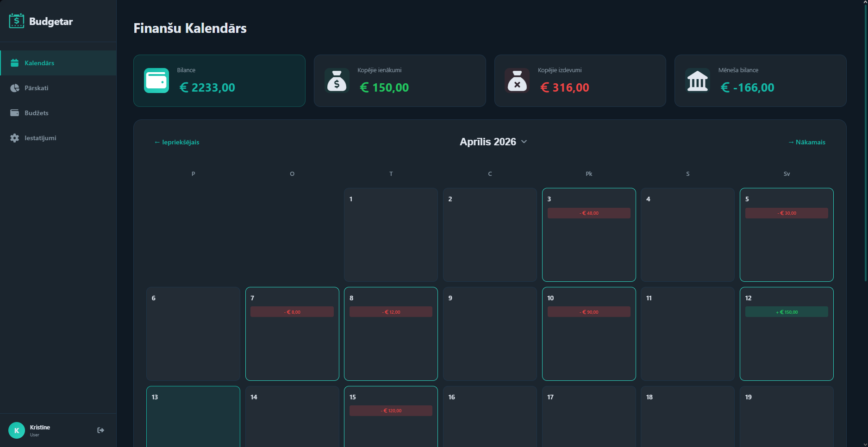Select calendar day 12
This screenshot has height=447, width=868.
point(787,334)
